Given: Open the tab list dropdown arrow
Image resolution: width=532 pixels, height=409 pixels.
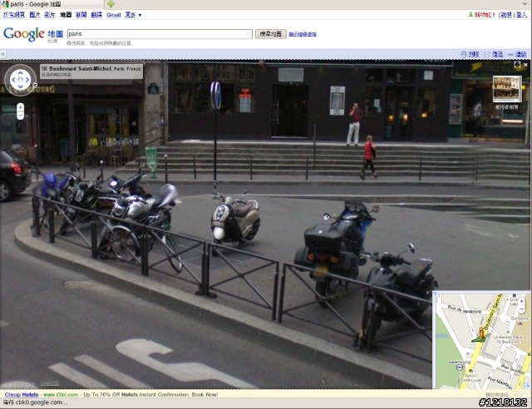Looking at the screenshot, I should click(x=525, y=4).
